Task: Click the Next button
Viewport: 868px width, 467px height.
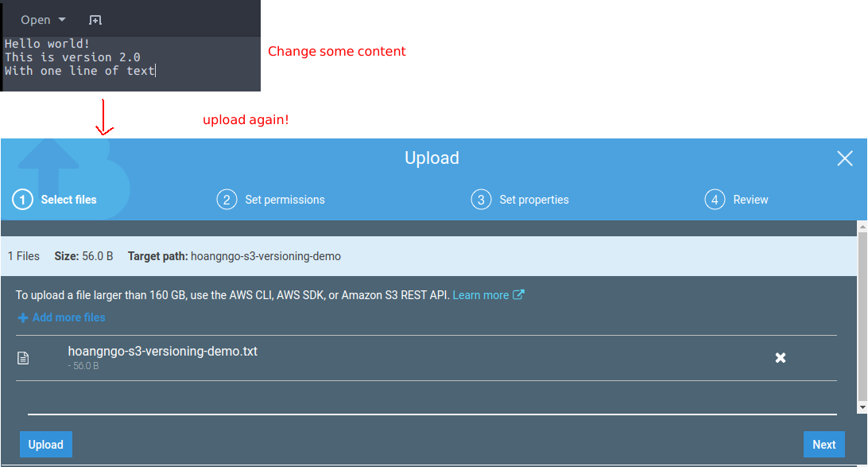Action: pyautogui.click(x=823, y=445)
